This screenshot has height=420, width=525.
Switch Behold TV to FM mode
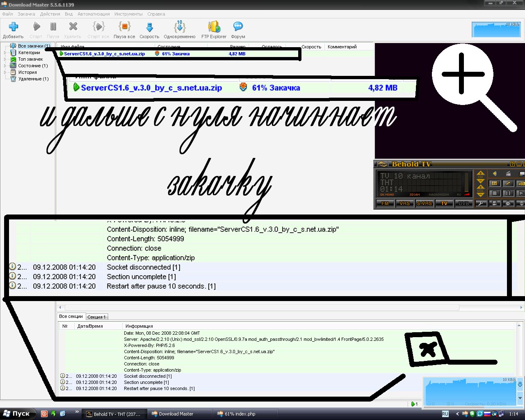pyautogui.click(x=385, y=203)
